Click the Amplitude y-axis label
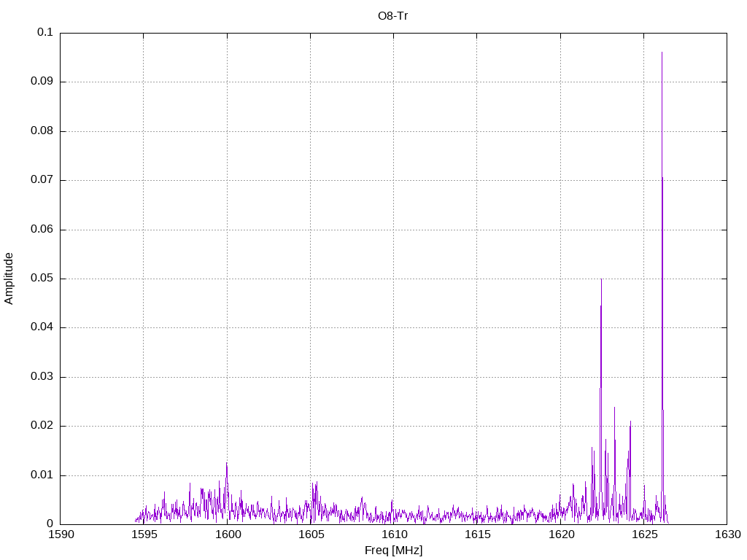Image resolution: width=747 pixels, height=560 pixels. pyautogui.click(x=9, y=278)
